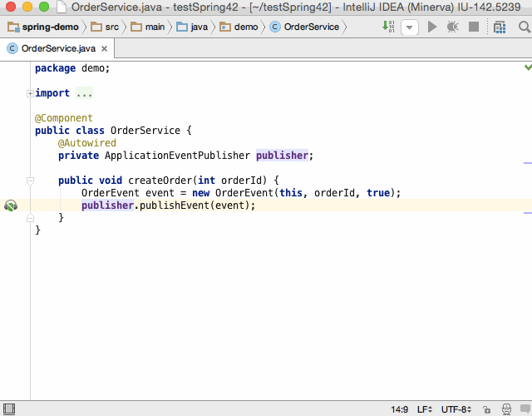Click the publish event gutter icon
Viewport: 532px width, 416px height.
click(11, 206)
